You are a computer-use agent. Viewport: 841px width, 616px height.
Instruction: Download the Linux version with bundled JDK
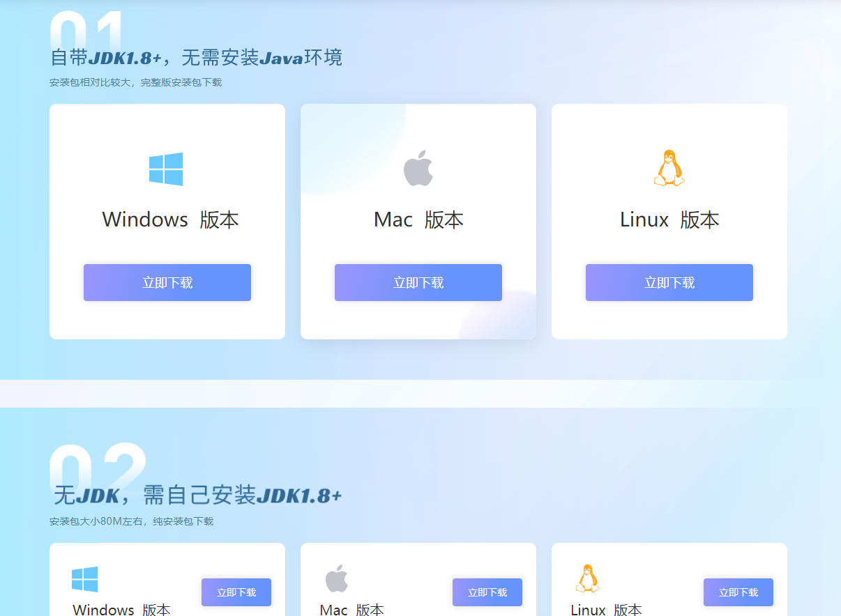pos(669,283)
